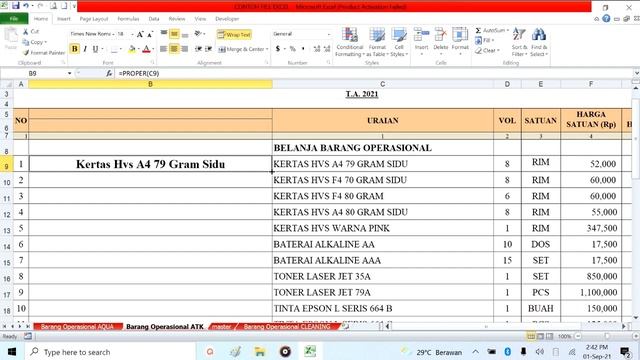Click the Increase Decimal icon

[317, 49]
